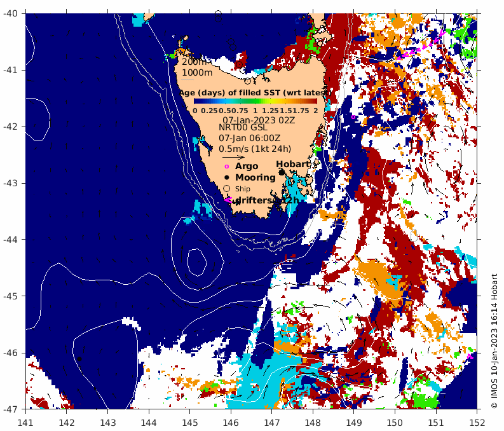Click the magenta drifters legend arrow

tap(228, 200)
